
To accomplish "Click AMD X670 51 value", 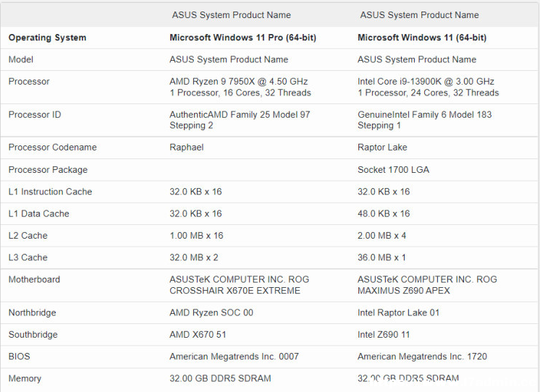I will [198, 335].
